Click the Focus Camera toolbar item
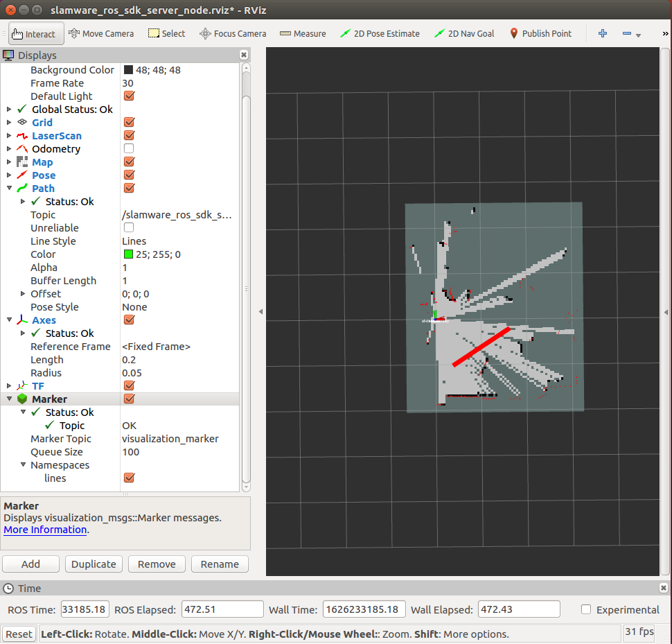This screenshot has height=644, width=672. click(232, 33)
